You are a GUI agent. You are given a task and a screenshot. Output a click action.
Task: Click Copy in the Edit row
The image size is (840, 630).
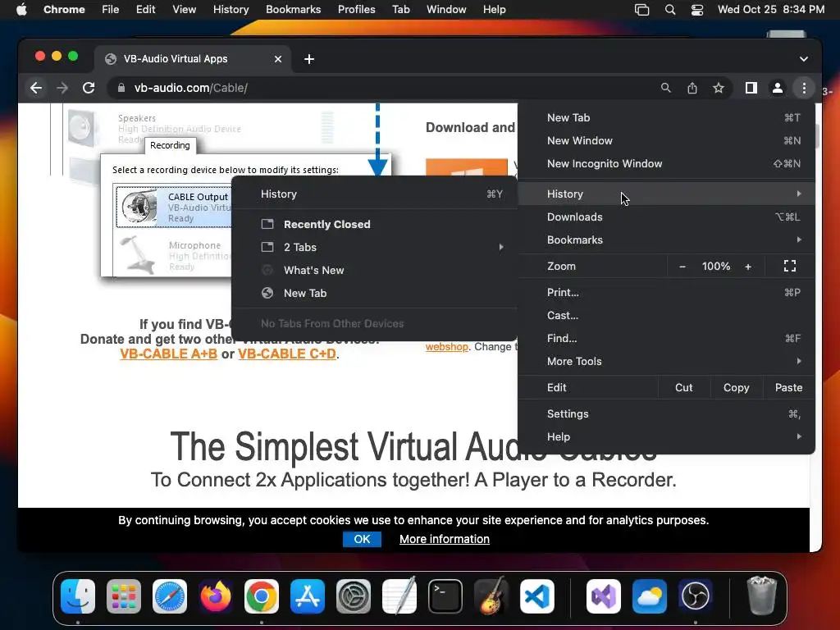tap(736, 388)
